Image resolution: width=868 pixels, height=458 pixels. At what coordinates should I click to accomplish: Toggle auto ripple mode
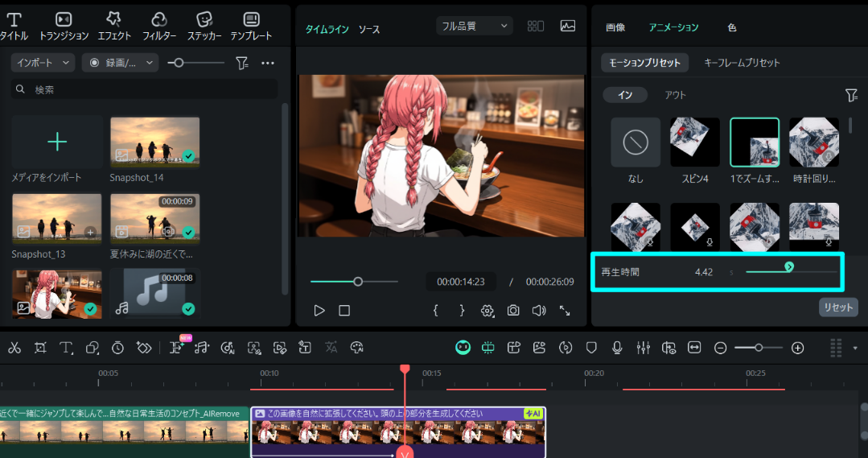(488, 348)
